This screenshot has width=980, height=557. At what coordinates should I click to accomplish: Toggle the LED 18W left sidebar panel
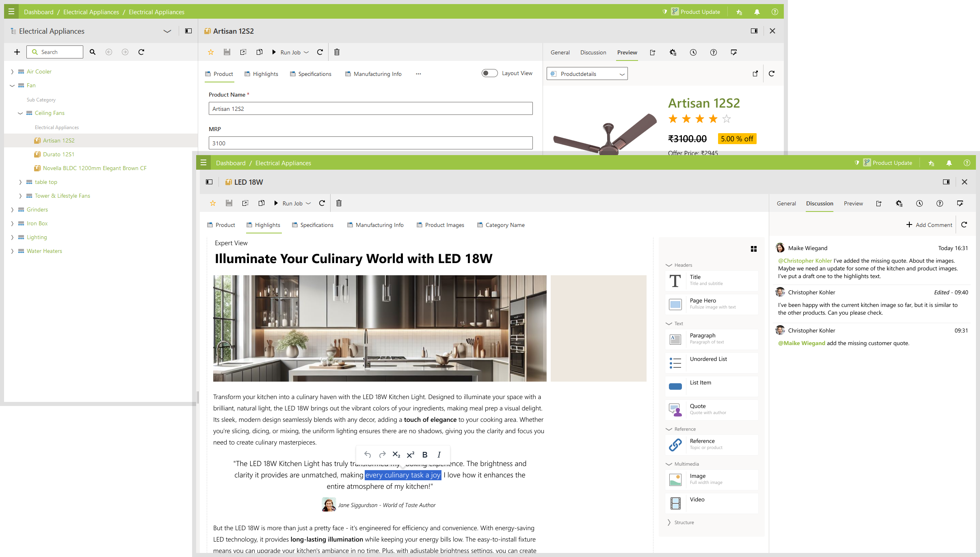pyautogui.click(x=209, y=182)
